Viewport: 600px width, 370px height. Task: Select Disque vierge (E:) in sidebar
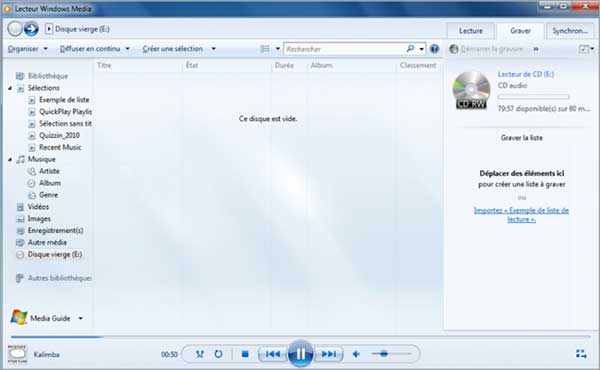55,254
